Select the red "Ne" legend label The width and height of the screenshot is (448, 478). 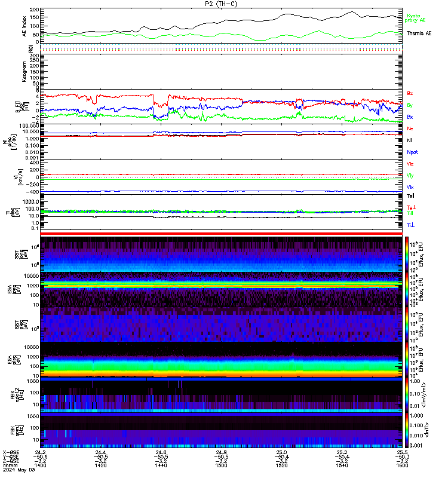[410, 128]
